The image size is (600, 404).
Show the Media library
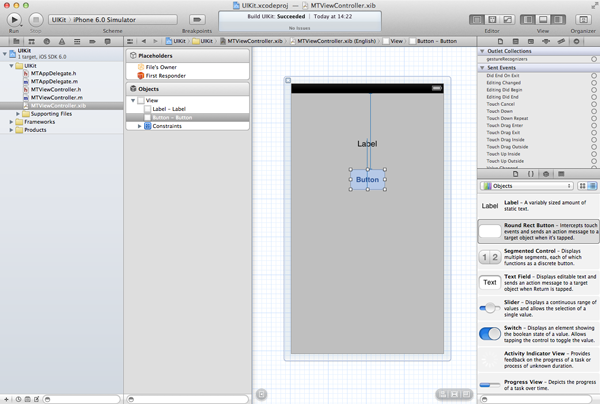click(x=561, y=174)
